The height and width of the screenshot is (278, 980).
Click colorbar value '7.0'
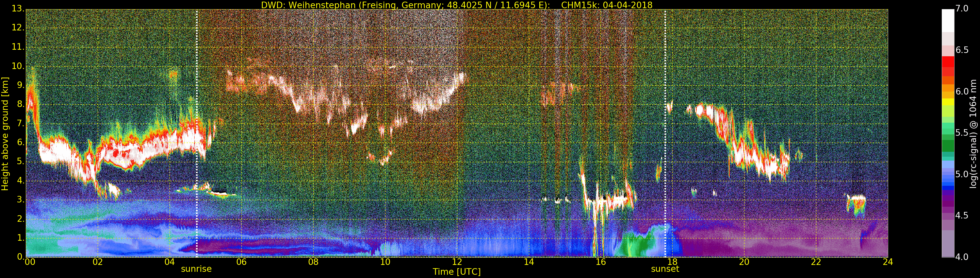(962, 9)
